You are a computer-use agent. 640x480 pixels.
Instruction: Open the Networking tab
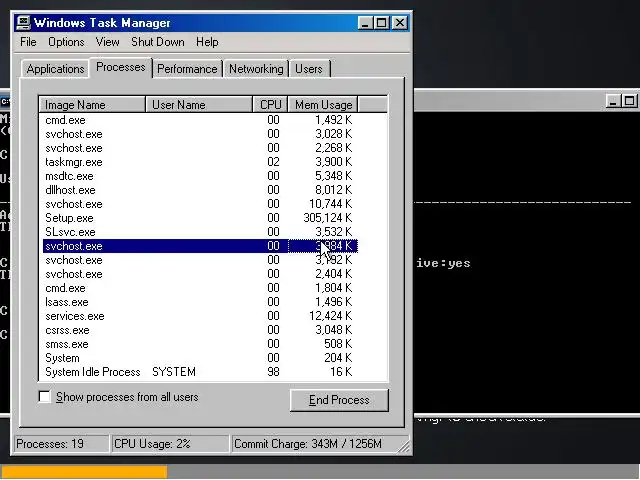click(x=256, y=69)
